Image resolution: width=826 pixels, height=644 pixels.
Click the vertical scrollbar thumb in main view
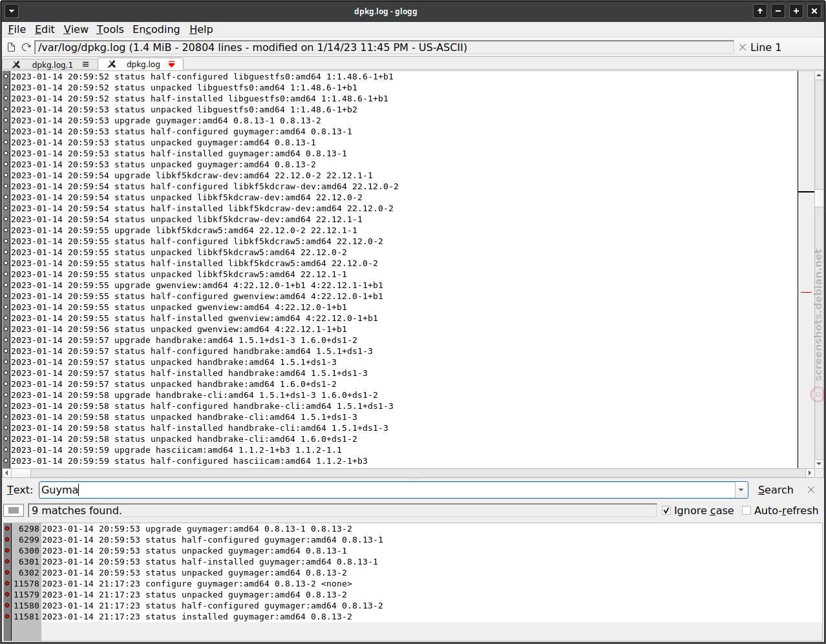[819, 197]
